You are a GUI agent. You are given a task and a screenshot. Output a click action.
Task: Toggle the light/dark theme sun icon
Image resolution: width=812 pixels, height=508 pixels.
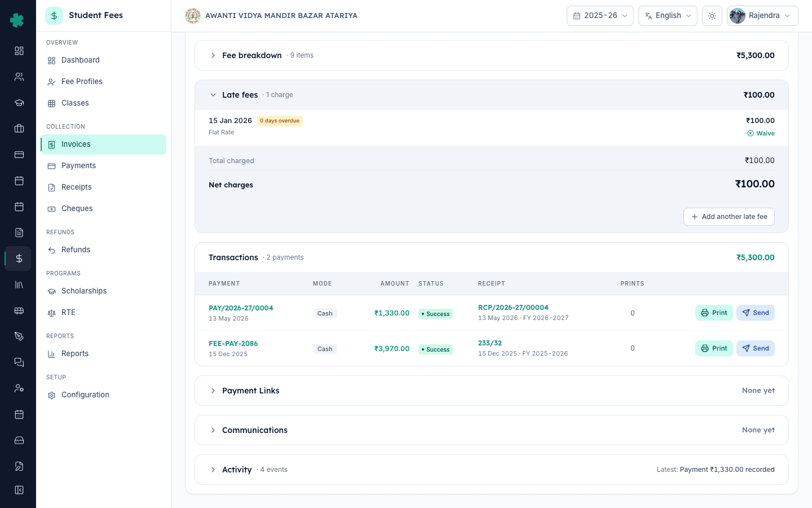712,16
